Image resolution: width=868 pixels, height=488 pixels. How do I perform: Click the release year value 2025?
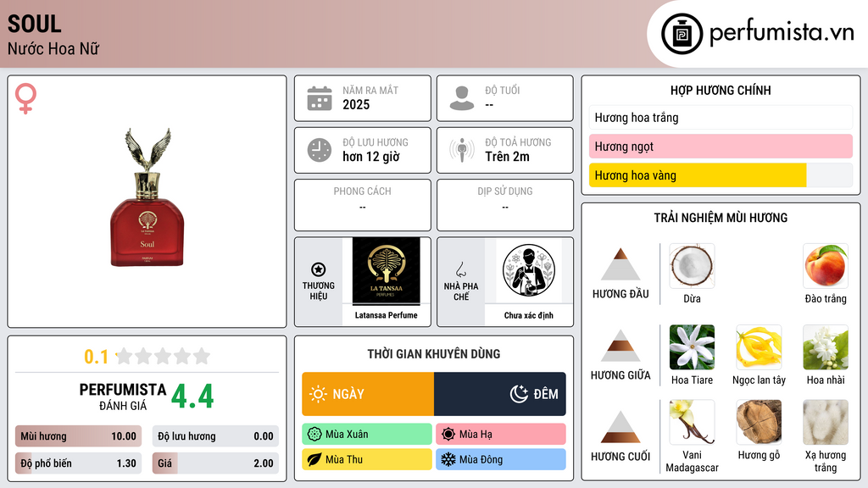[356, 104]
